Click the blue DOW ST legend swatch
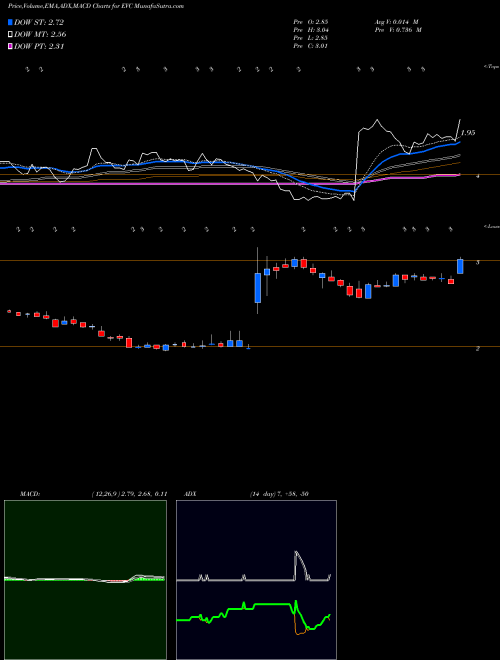The height and width of the screenshot is (660, 500). pos(10,22)
